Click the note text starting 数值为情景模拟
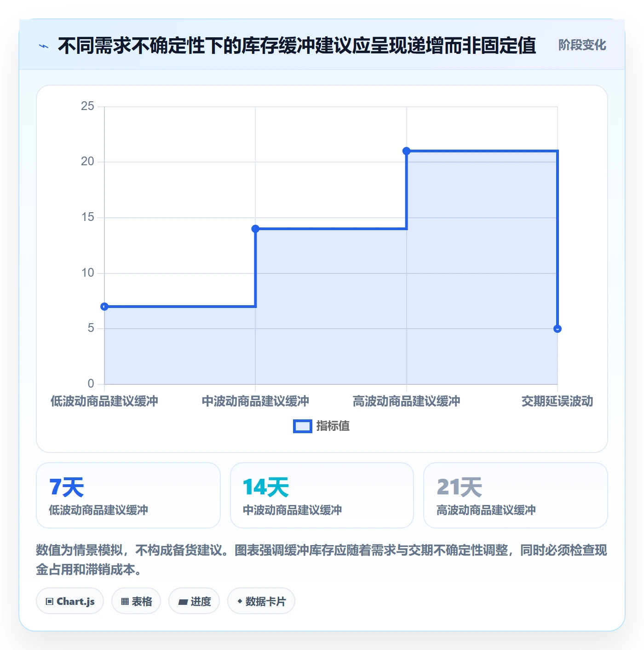This screenshot has width=644, height=650. [x=322, y=560]
